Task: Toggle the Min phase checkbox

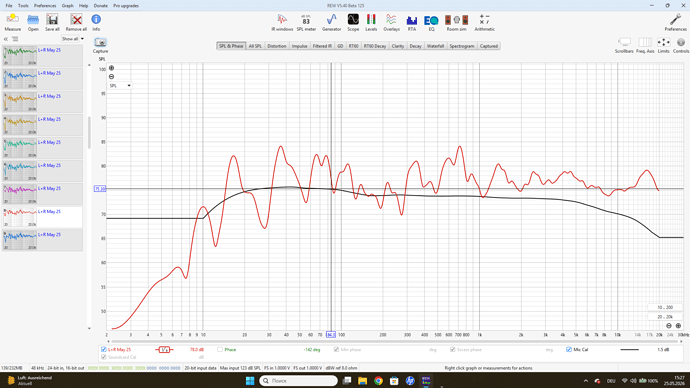Action: 336,349
